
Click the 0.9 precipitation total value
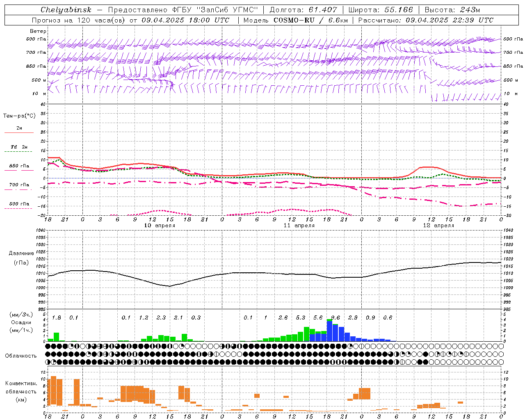(370, 318)
